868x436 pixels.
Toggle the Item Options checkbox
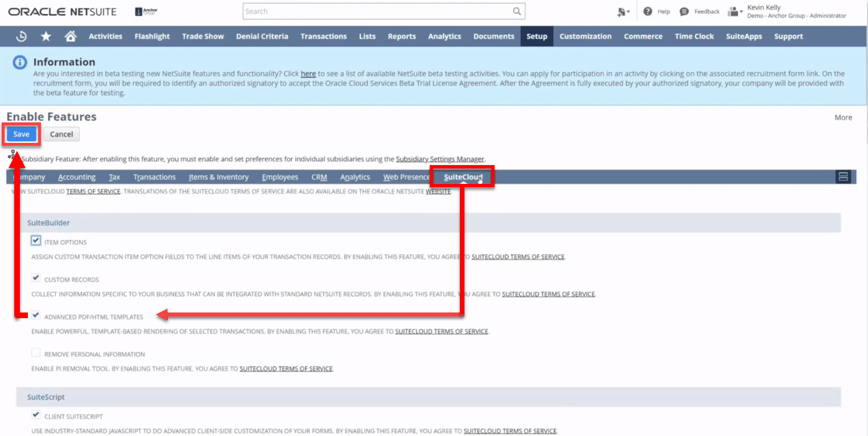[36, 241]
